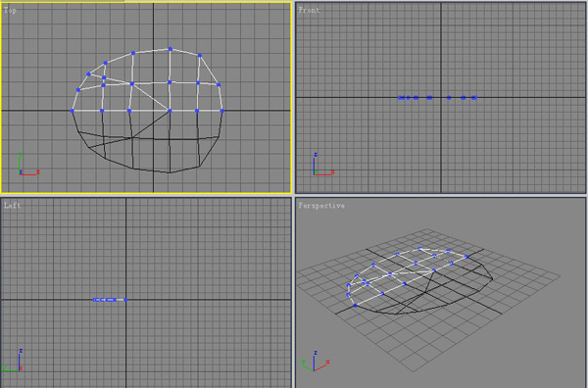Click the Perspective viewport label

coord(321,206)
